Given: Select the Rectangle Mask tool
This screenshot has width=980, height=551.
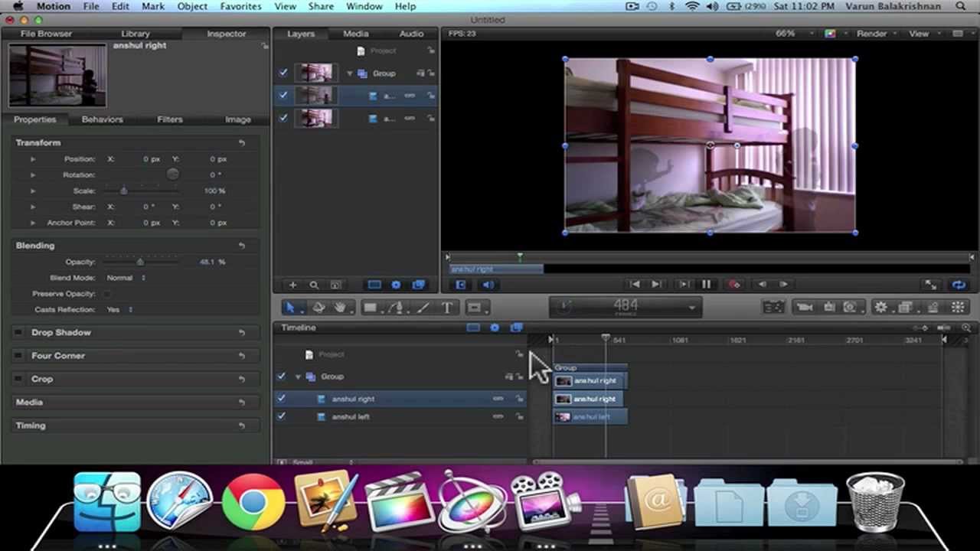Looking at the screenshot, I should (474, 308).
